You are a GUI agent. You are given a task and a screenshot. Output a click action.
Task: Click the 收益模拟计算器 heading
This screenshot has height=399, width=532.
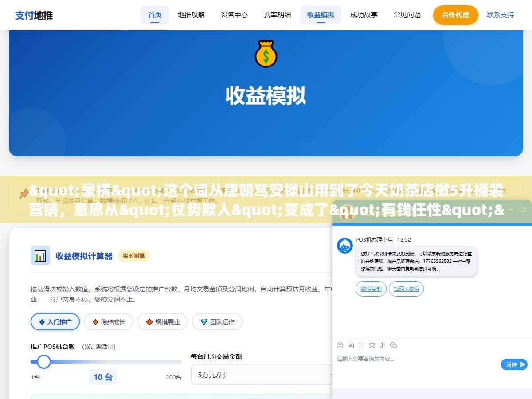[x=84, y=256]
